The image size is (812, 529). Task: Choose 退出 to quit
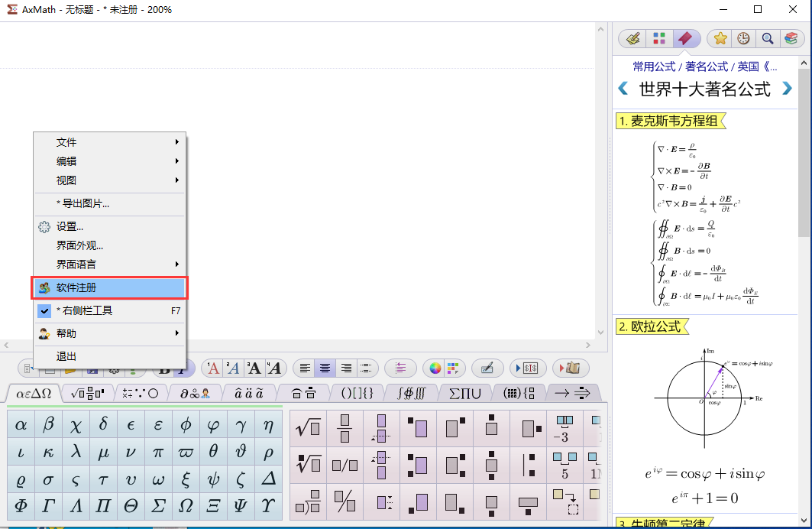tap(109, 356)
